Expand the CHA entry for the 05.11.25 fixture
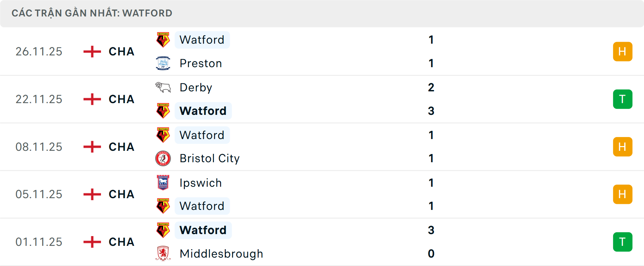The image size is (644, 266). (x=121, y=194)
